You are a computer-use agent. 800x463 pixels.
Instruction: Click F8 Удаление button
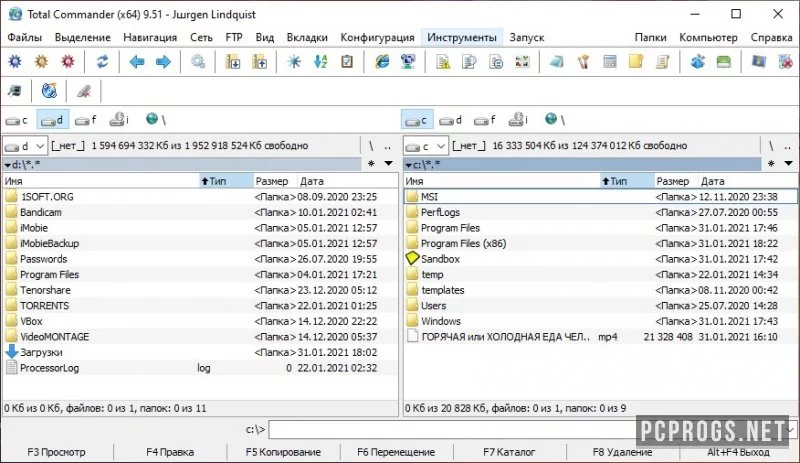point(622,452)
